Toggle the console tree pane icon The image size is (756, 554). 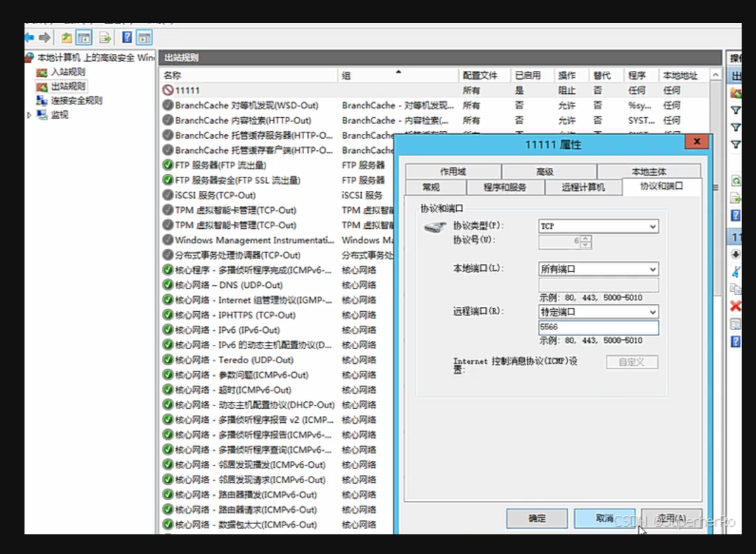tap(84, 37)
